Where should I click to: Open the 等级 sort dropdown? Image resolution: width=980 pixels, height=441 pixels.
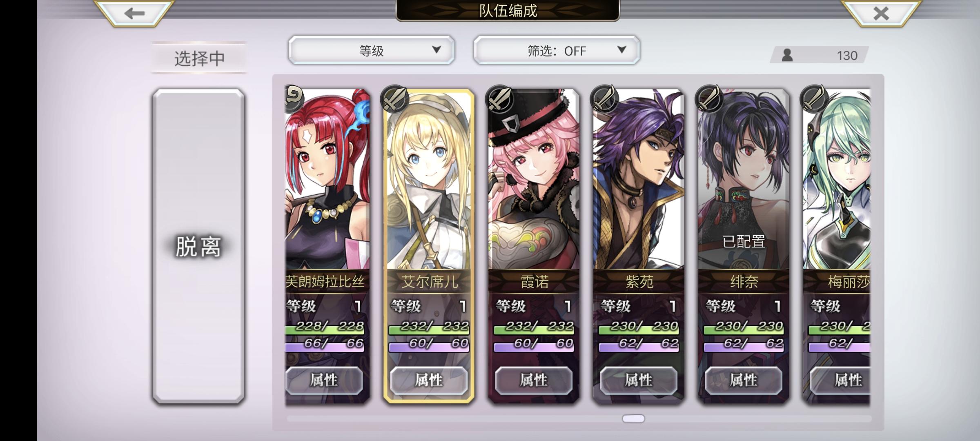click(x=371, y=50)
